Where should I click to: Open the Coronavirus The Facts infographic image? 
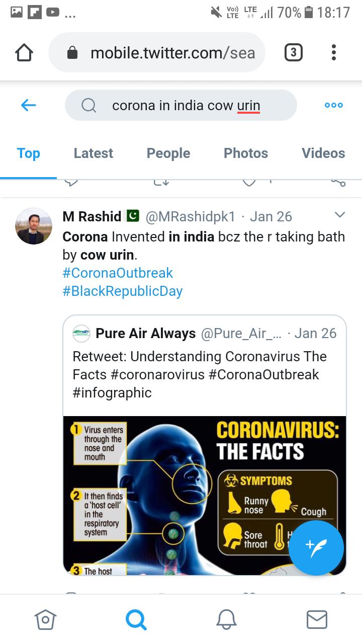coord(205,496)
